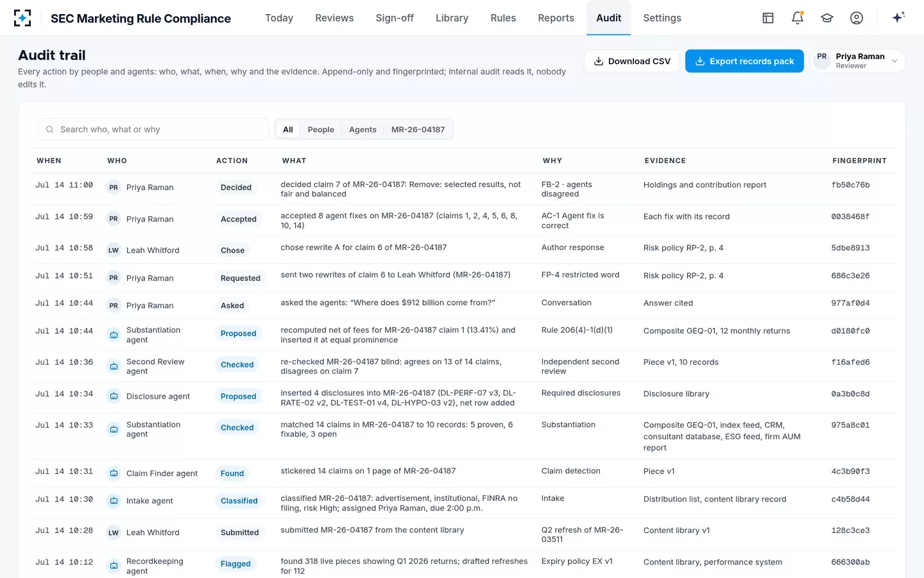Open the user account icon
The width and height of the screenshot is (924, 578).
[857, 18]
